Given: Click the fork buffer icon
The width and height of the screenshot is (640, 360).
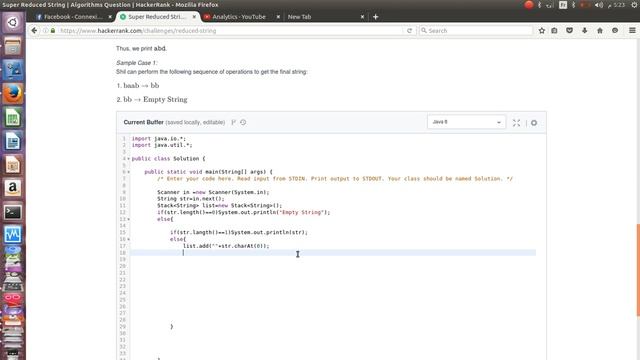Looking at the screenshot, I should [x=233, y=122].
